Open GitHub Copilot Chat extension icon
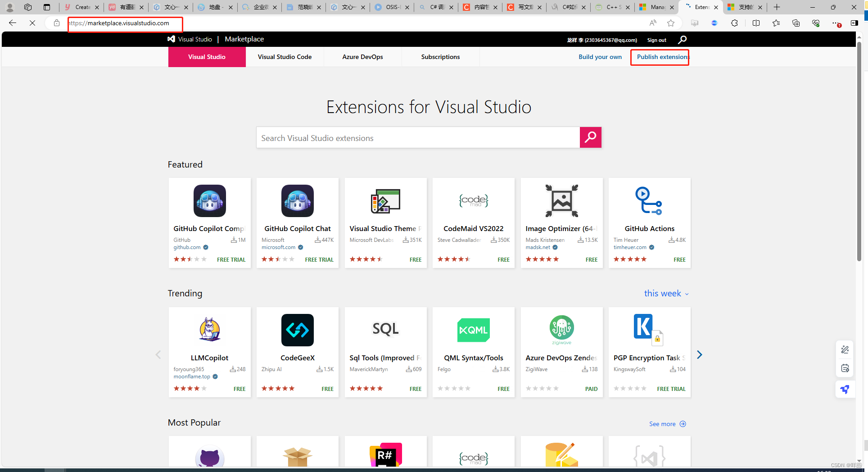This screenshot has height=472, width=868. 298,201
